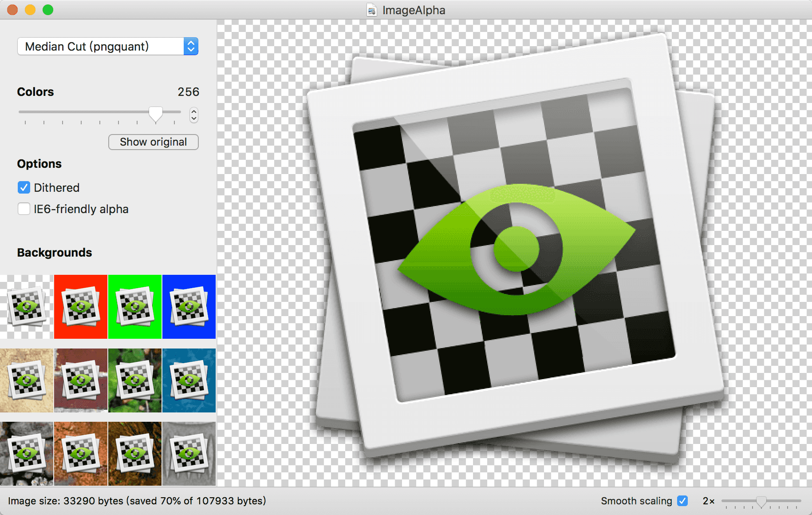Toggle the Dithered checkbox
The image size is (812, 515).
[24, 188]
